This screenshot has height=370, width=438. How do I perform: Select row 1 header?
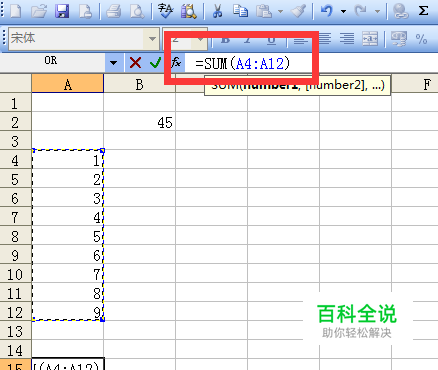tap(15, 103)
